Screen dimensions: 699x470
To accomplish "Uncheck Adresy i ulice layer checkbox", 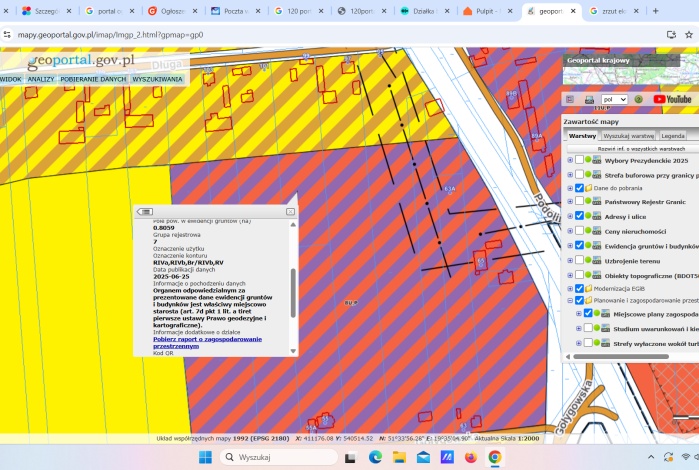I will pos(579,216).
